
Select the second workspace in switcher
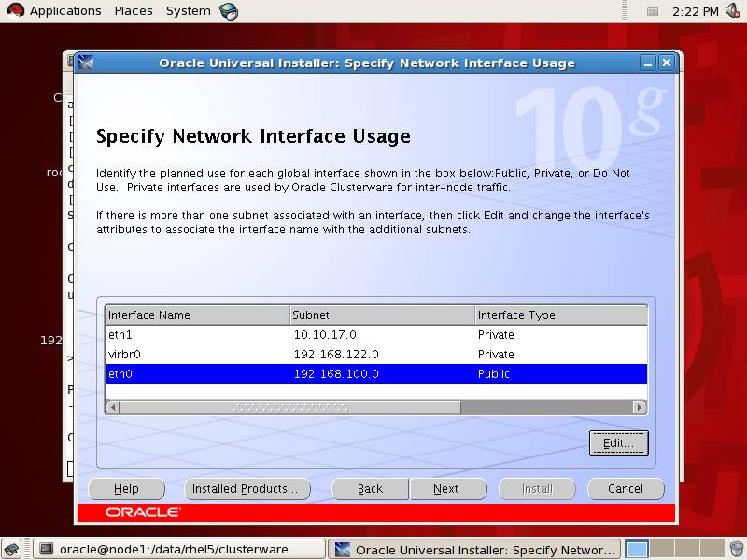(x=662, y=550)
